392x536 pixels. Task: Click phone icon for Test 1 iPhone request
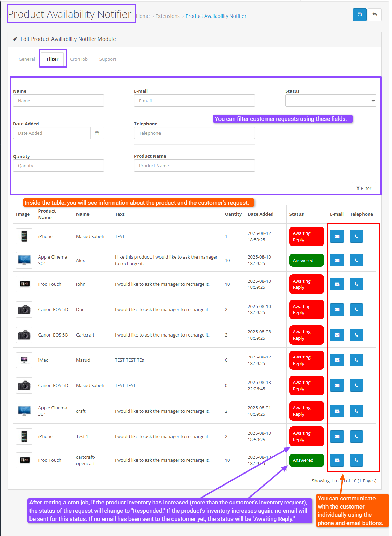click(356, 437)
